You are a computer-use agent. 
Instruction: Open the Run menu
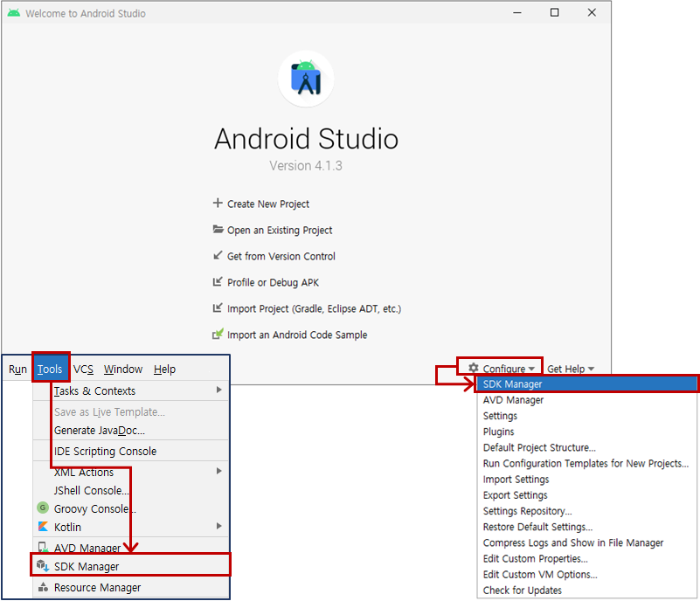17,370
